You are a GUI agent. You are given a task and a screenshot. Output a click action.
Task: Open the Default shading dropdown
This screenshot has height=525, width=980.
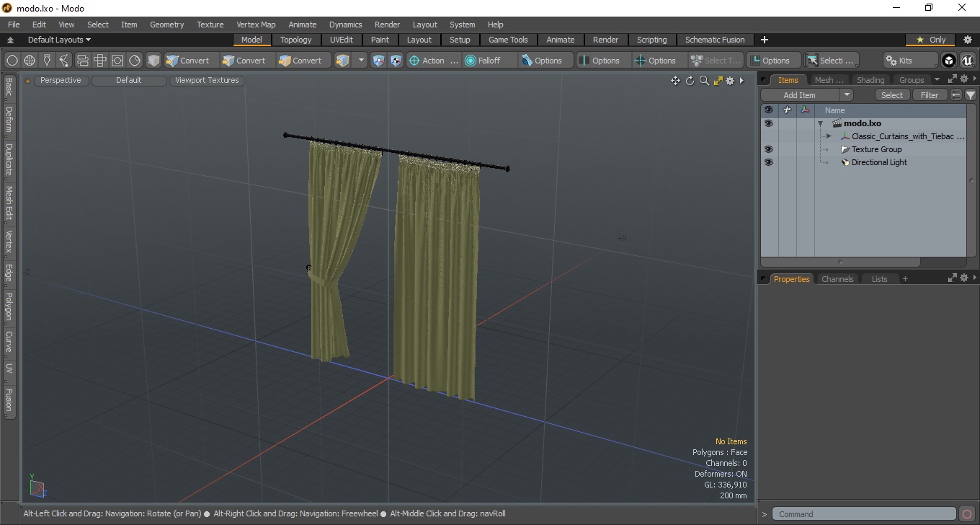(x=129, y=81)
